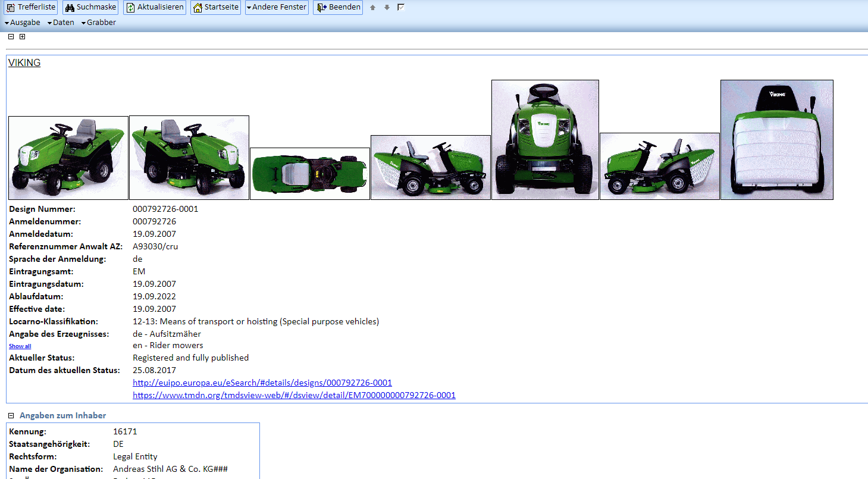Open the rear view grass-catcher thumbnail

tap(777, 140)
